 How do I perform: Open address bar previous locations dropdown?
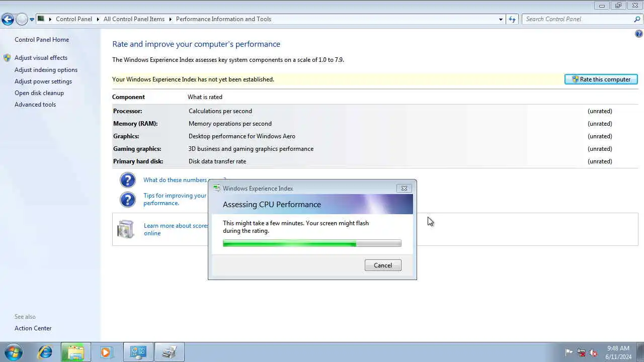pos(501,19)
